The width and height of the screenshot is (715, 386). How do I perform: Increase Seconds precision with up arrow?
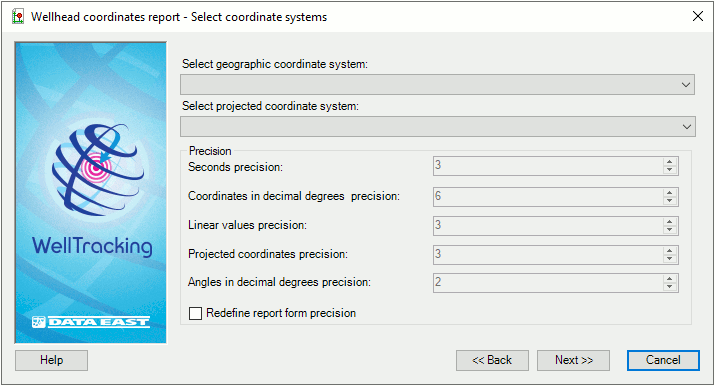tap(669, 162)
